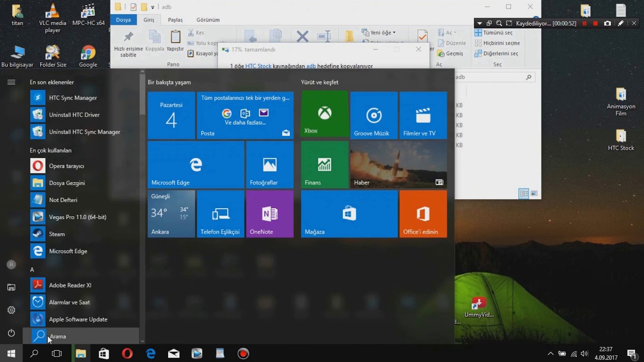
Task: Open the Ankara weather tile
Action: click(171, 214)
